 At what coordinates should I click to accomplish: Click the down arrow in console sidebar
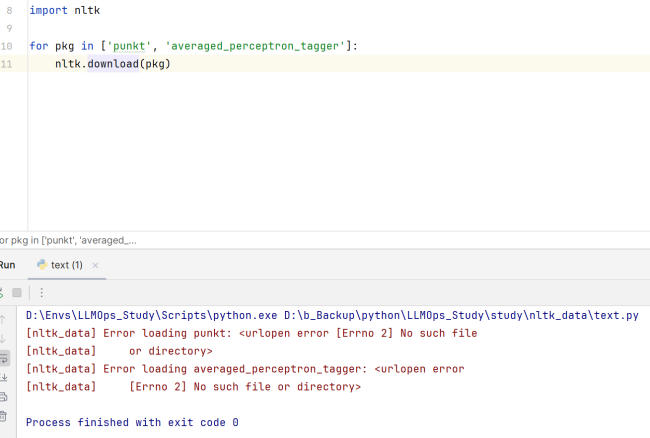point(2,339)
